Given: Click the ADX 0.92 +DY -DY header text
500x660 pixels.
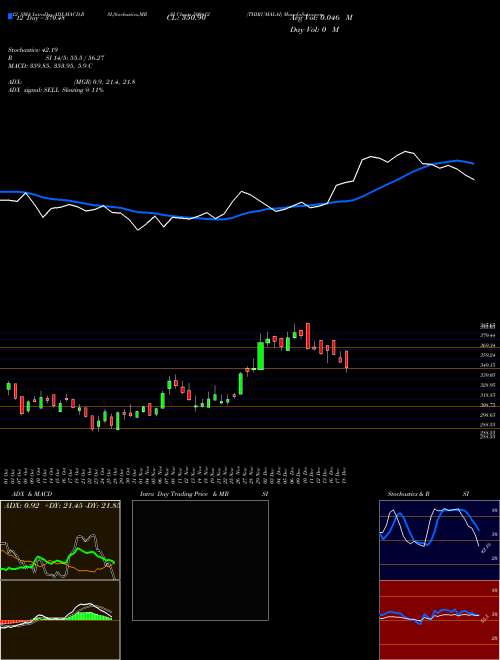Looking at the screenshot, I should coord(61,505).
